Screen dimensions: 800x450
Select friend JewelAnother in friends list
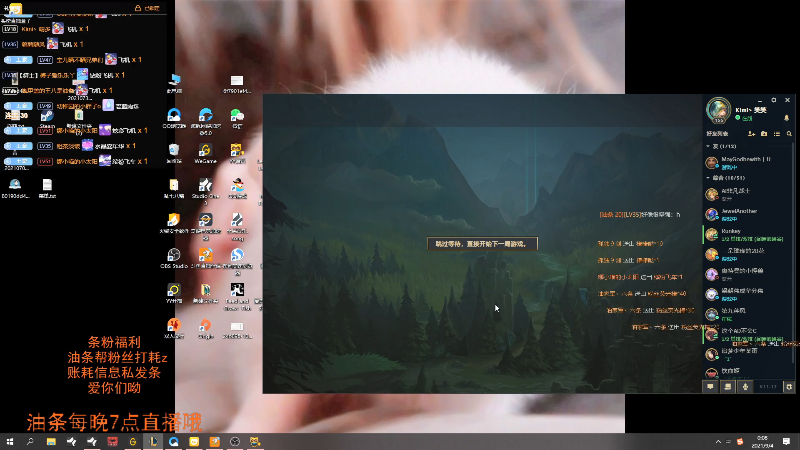(x=748, y=214)
